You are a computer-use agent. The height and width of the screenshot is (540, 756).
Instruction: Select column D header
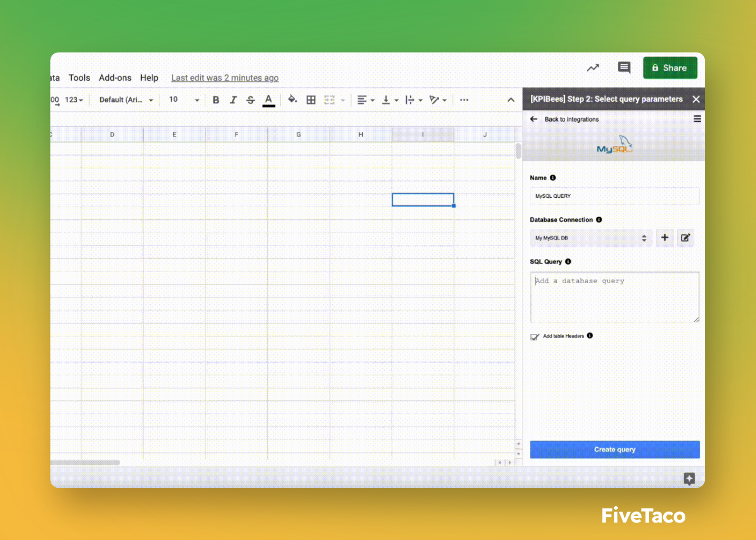(112, 134)
